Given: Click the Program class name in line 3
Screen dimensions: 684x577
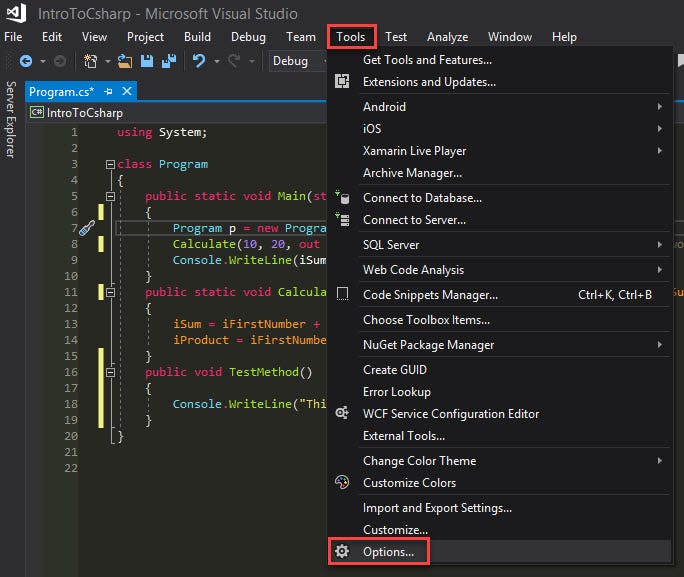Looking at the screenshot, I should click(x=183, y=164).
